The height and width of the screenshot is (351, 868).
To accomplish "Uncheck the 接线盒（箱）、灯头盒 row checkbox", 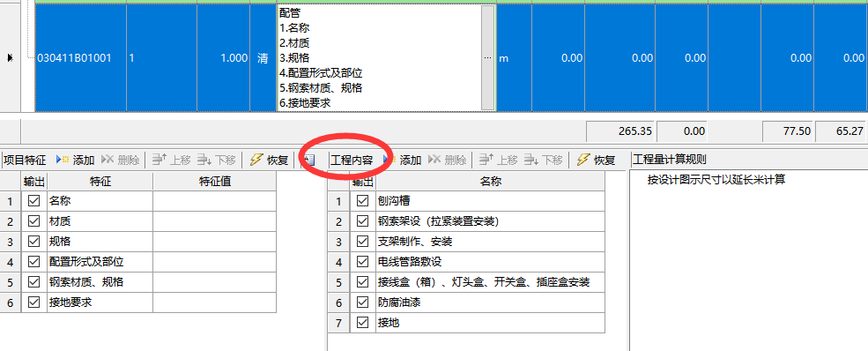I will 362,282.
